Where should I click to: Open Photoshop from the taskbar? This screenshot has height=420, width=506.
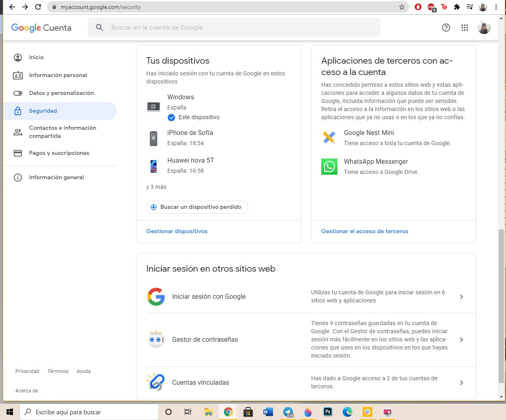[x=328, y=412]
